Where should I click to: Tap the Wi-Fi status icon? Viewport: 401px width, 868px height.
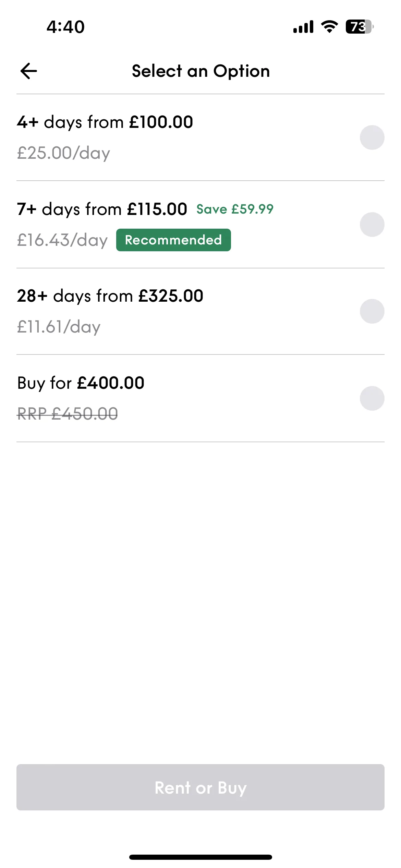pos(329,26)
